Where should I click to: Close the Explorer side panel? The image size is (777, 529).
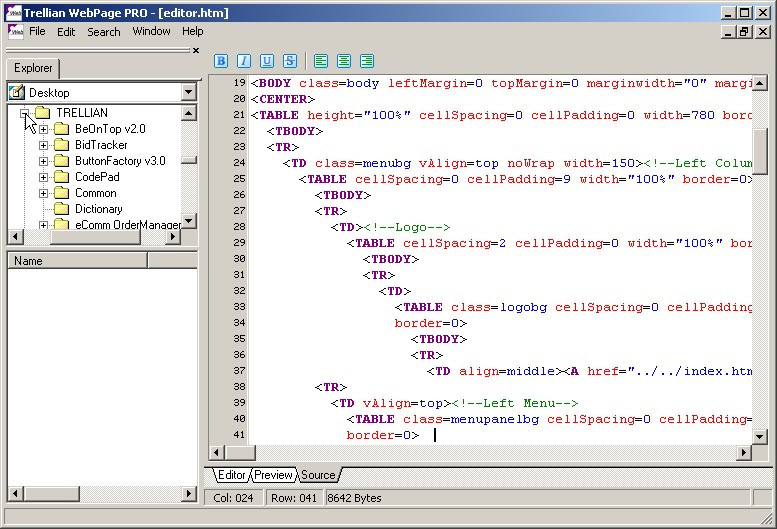(196, 50)
